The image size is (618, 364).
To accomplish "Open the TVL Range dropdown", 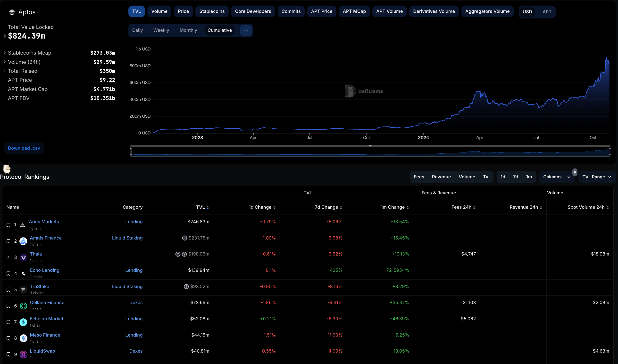I will pyautogui.click(x=596, y=177).
